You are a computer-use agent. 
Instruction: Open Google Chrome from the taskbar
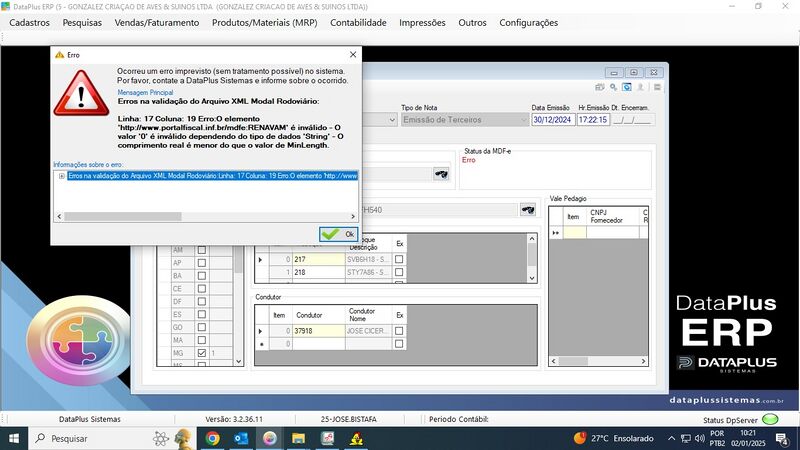212,438
